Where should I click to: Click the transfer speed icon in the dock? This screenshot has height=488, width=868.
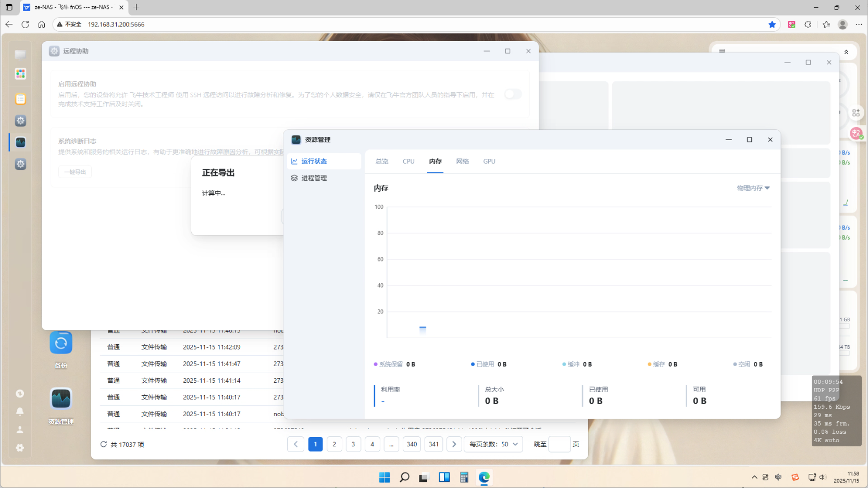[x=20, y=393]
